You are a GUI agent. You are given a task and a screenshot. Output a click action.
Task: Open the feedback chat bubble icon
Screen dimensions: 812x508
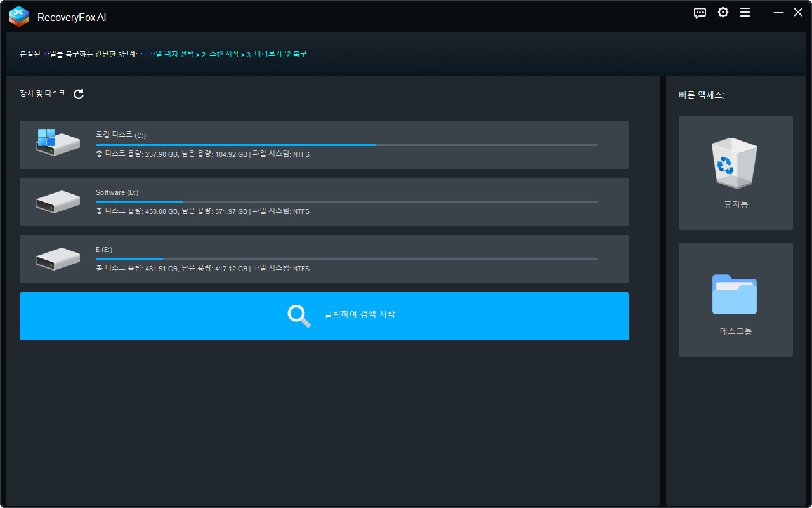pyautogui.click(x=700, y=13)
